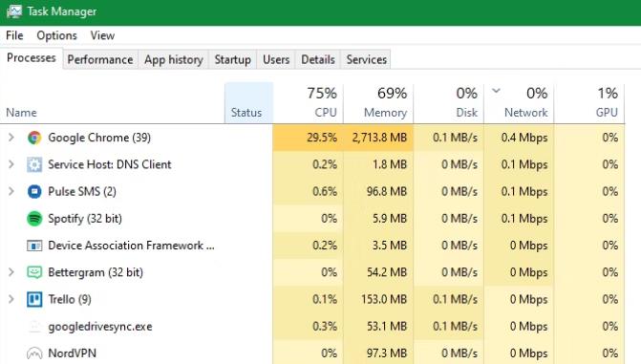The height and width of the screenshot is (364, 641).
Task: Open the Options menu
Action: point(56,35)
